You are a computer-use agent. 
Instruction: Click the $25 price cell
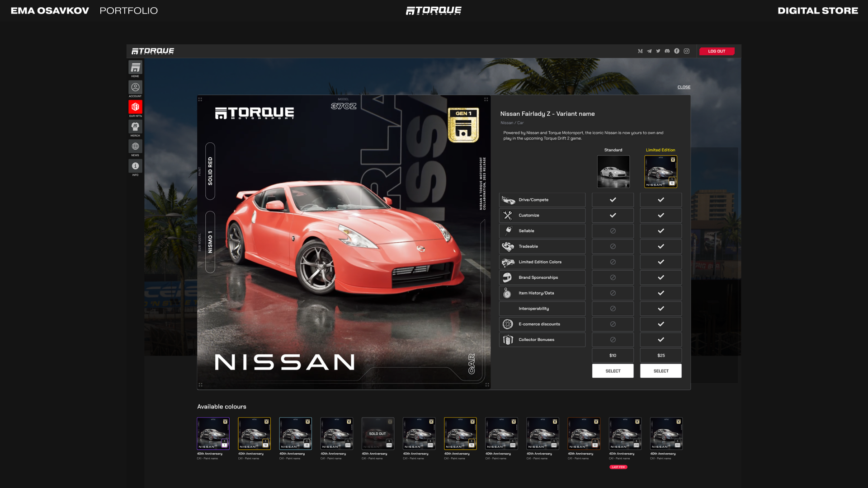click(661, 356)
